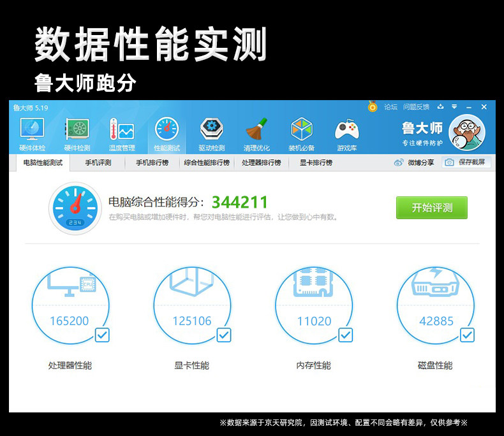The width and height of the screenshot is (504, 436).
Task: Uncheck the 处理器性能 checkbox
Action: point(102,335)
